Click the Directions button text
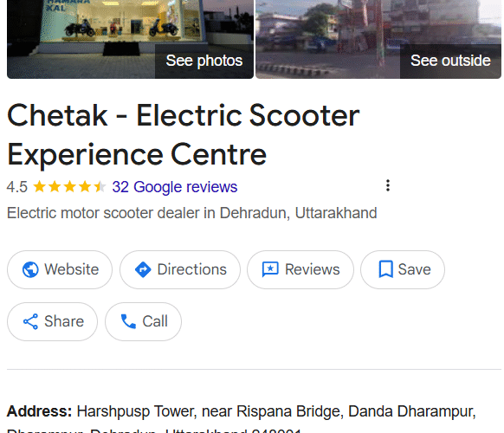 [x=192, y=269]
